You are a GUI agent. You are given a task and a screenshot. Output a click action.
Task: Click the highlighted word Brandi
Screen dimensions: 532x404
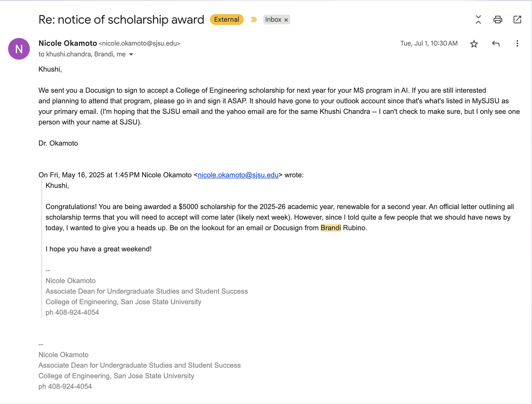pyautogui.click(x=330, y=228)
